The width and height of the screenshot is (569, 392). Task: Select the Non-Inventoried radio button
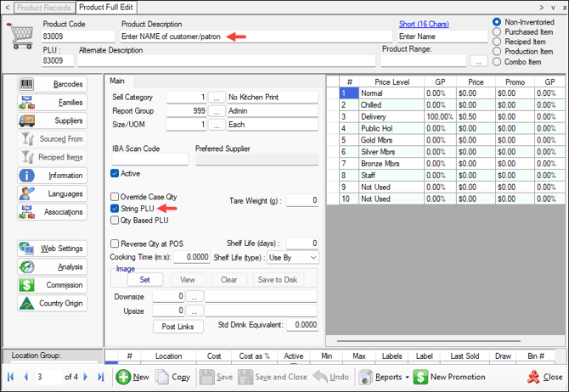coord(497,22)
